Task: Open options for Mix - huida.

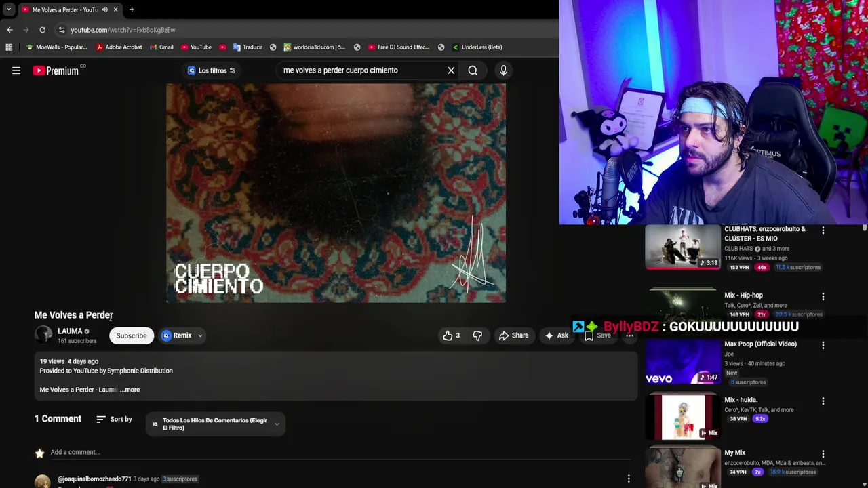Action: (x=823, y=401)
